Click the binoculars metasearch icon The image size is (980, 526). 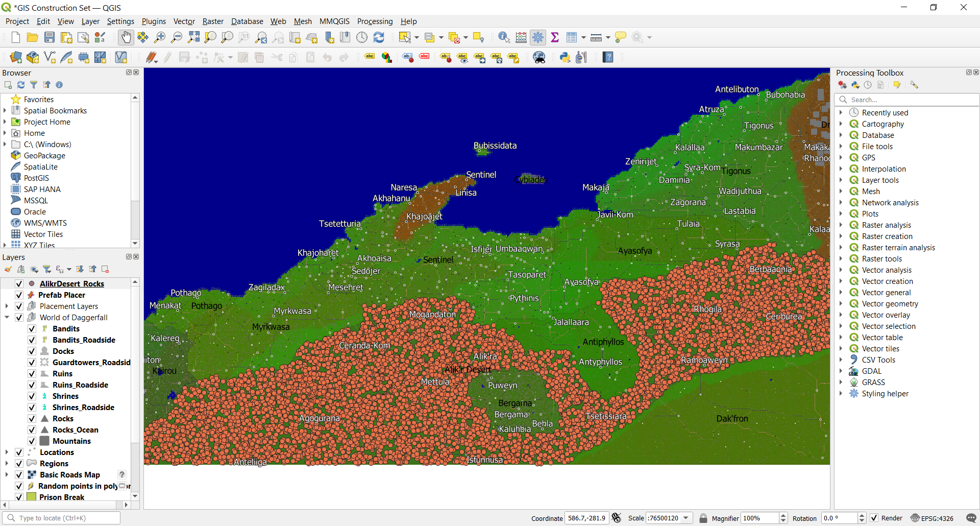pos(539,57)
